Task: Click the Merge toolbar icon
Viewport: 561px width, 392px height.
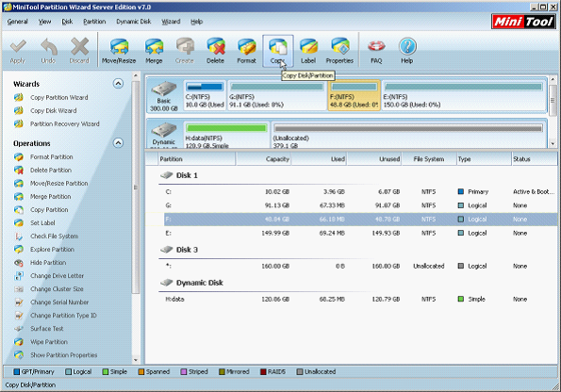Action: tap(154, 51)
